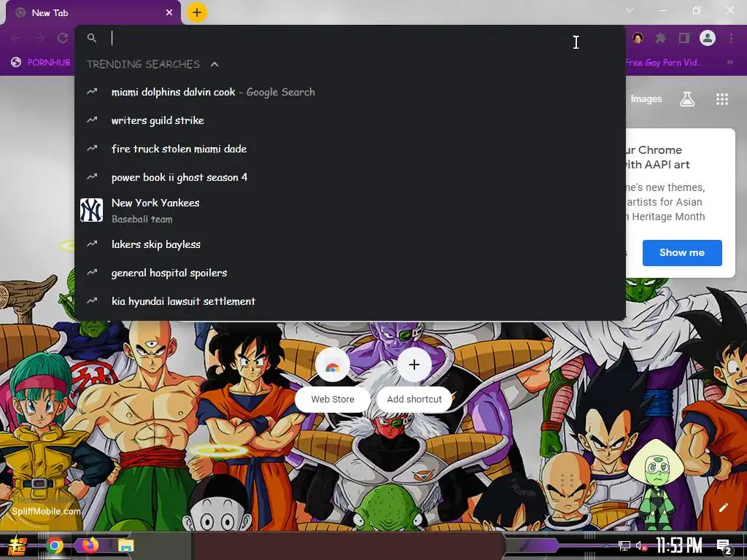This screenshot has height=560, width=747.
Task: Toggle the side panel icon
Action: [x=684, y=38]
